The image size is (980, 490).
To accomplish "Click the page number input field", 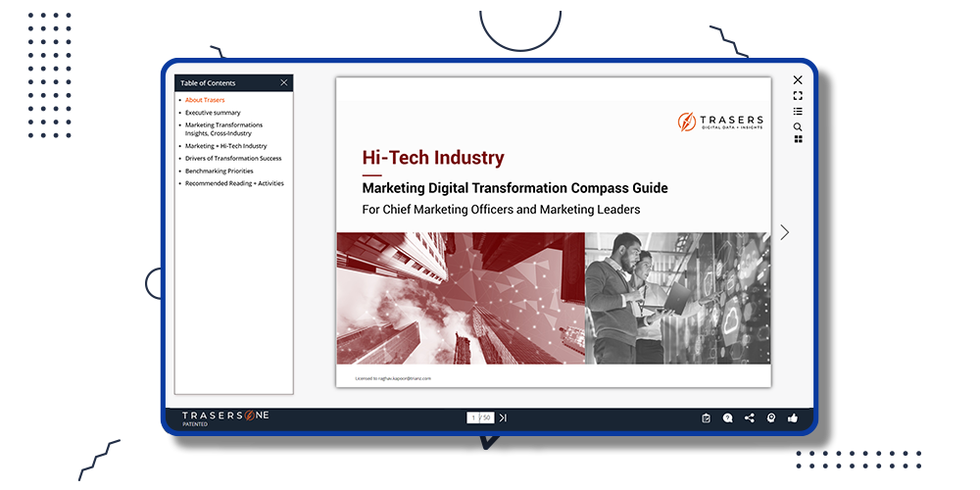I will coord(473,417).
